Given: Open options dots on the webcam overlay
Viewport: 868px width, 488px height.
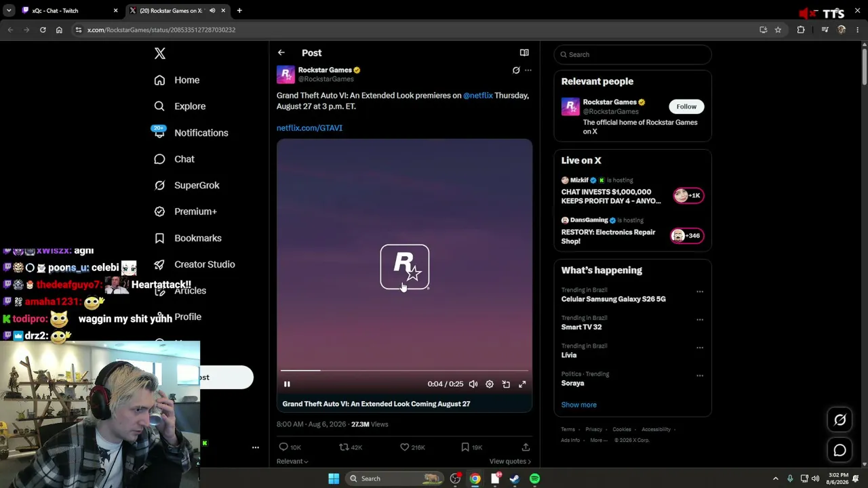Looking at the screenshot, I should (256, 448).
